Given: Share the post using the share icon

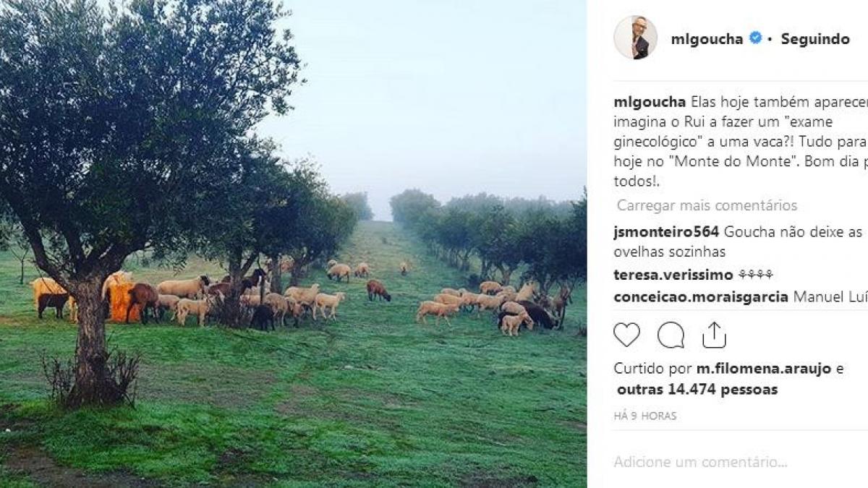Looking at the screenshot, I should coord(714,335).
